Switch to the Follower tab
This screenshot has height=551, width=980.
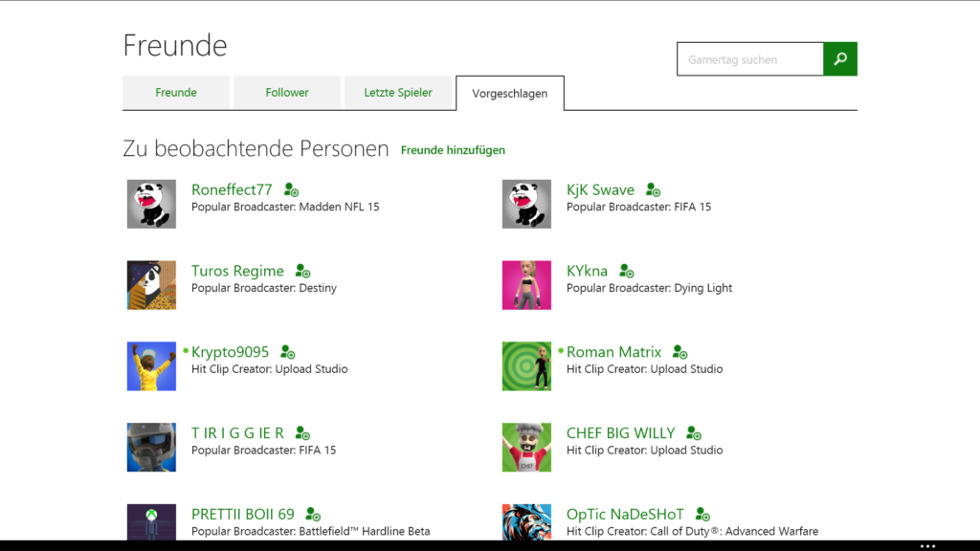click(286, 92)
